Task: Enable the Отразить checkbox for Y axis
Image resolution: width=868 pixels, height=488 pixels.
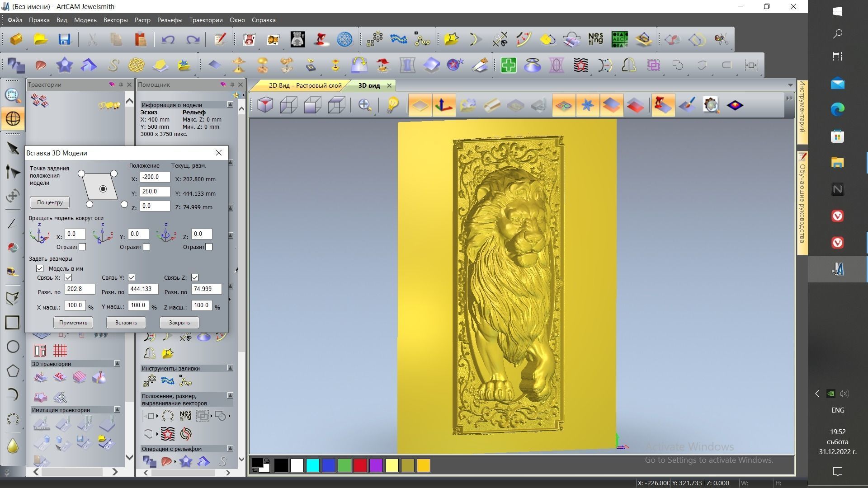Action: (x=146, y=247)
